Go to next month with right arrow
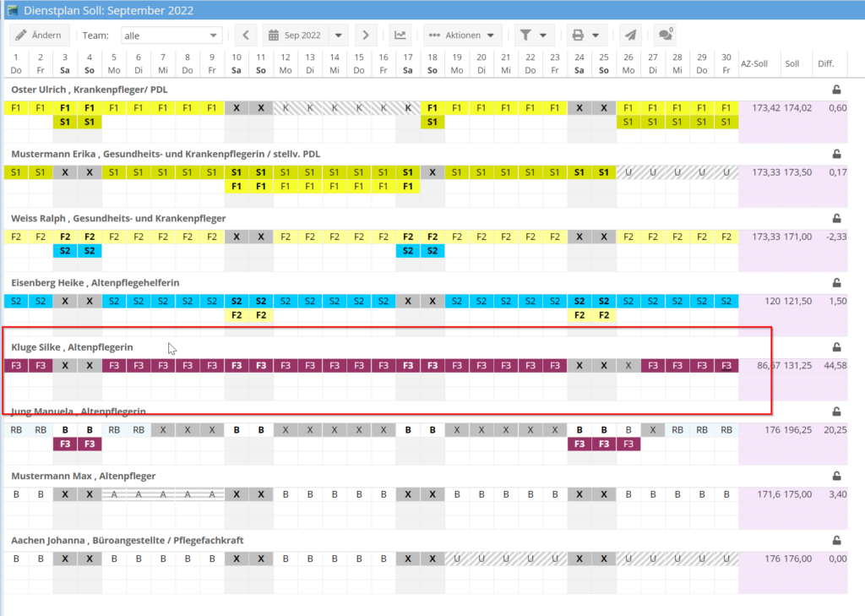Image resolution: width=865 pixels, height=616 pixels. click(x=365, y=35)
